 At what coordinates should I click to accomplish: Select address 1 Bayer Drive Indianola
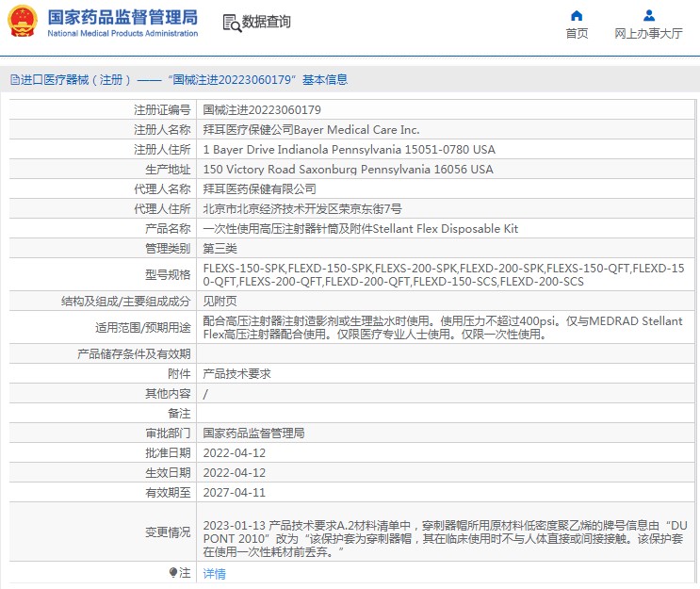pyautogui.click(x=350, y=150)
